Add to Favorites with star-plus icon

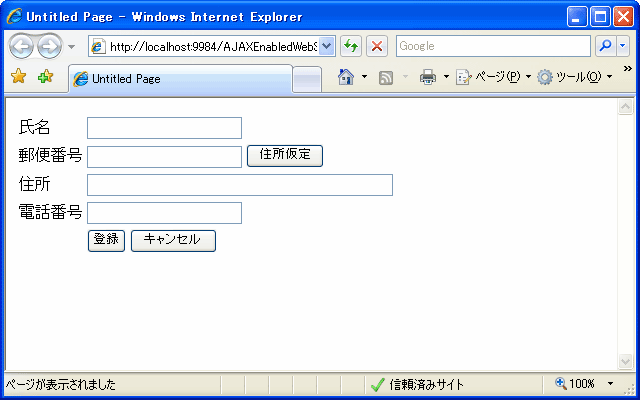45,76
